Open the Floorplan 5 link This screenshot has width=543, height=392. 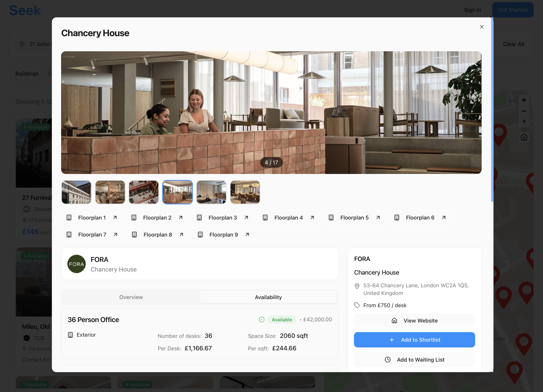[354, 218]
